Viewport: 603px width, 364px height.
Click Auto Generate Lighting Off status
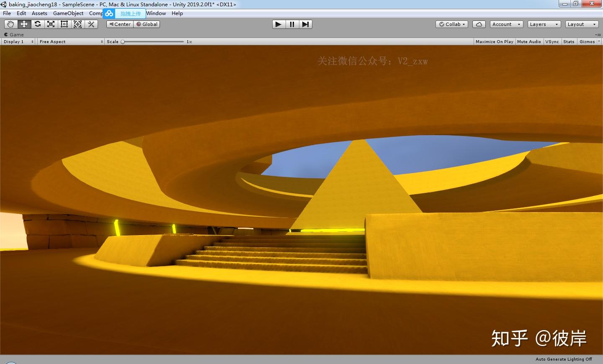click(564, 359)
